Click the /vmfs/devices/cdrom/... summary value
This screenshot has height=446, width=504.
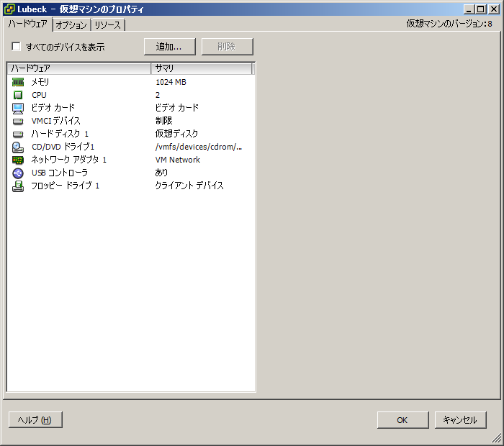(199, 147)
